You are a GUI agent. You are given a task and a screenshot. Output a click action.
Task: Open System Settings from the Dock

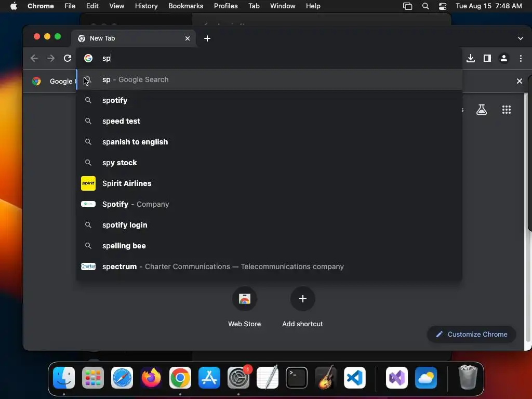coord(238,378)
